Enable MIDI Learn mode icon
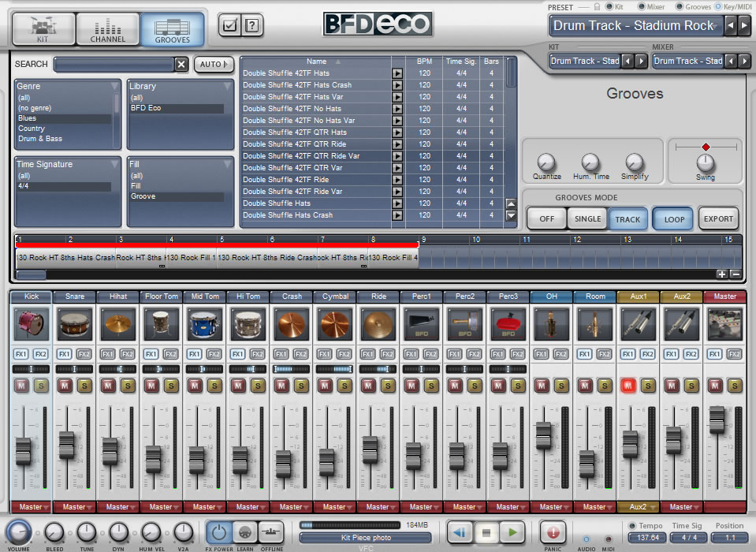This screenshot has height=552, width=756. (245, 533)
